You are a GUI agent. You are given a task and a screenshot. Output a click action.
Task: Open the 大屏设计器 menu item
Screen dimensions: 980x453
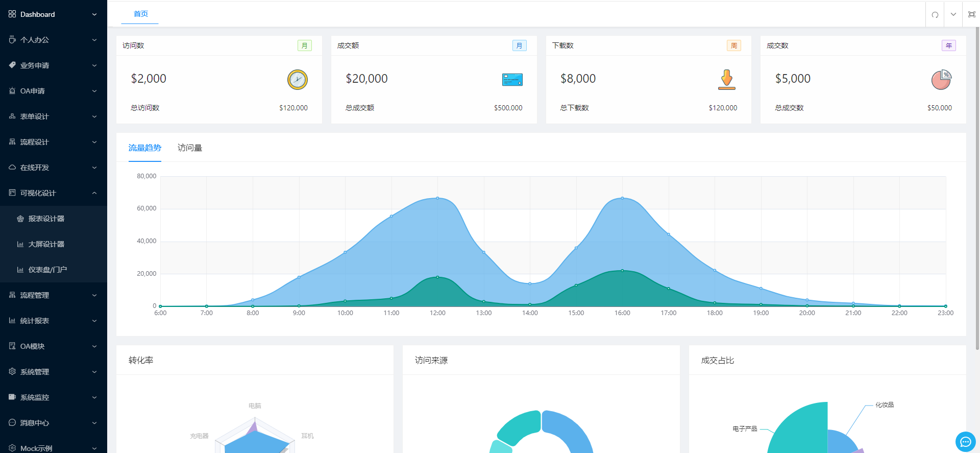54,244
